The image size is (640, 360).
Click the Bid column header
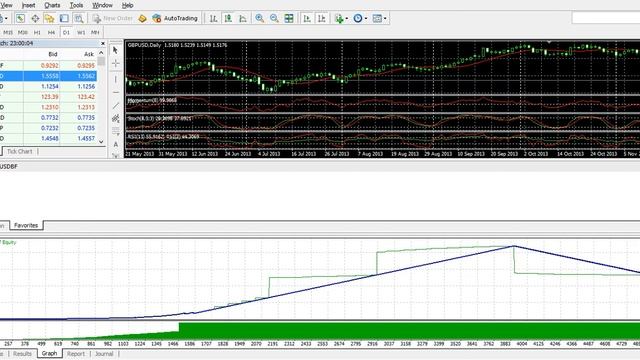coord(53,54)
